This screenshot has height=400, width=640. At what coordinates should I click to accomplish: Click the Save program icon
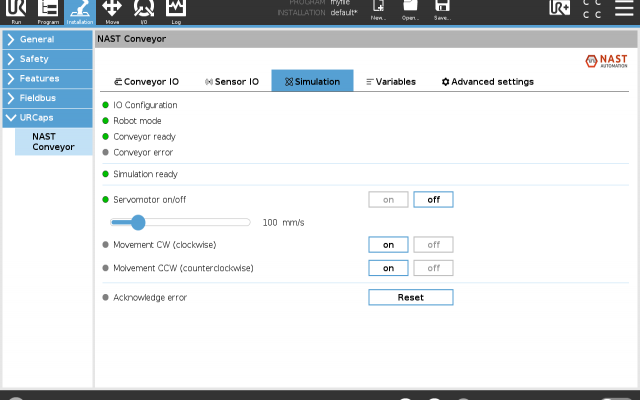(x=442, y=11)
